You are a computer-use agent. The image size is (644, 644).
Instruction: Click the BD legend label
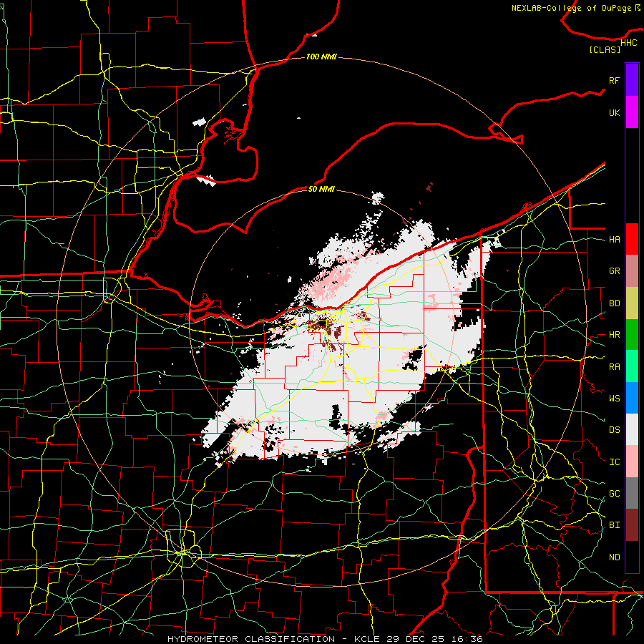[x=614, y=303]
